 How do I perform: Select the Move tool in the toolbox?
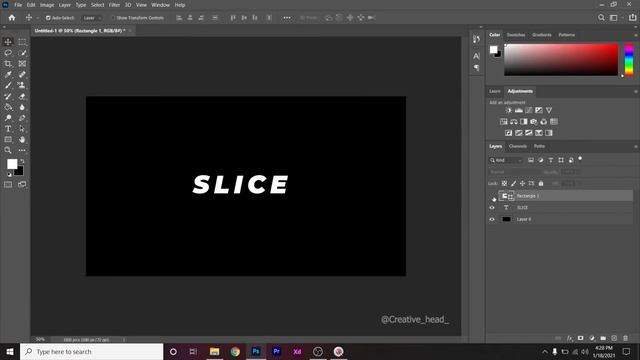click(8, 42)
